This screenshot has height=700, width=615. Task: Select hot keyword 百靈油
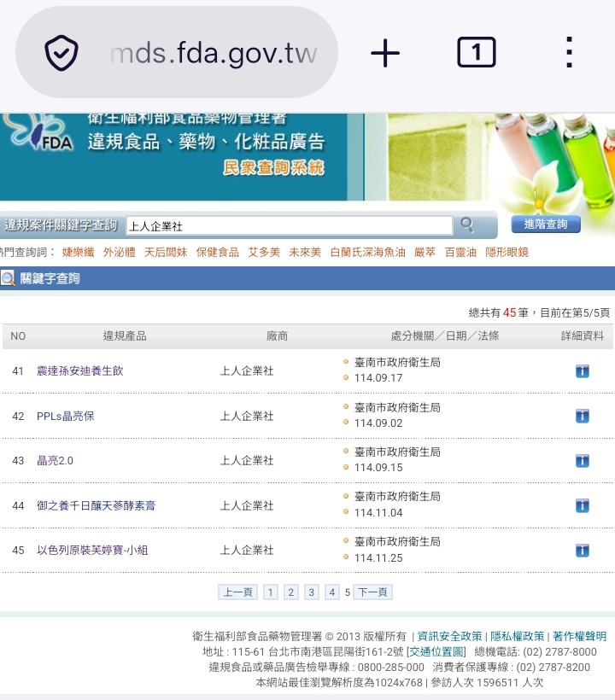click(460, 252)
